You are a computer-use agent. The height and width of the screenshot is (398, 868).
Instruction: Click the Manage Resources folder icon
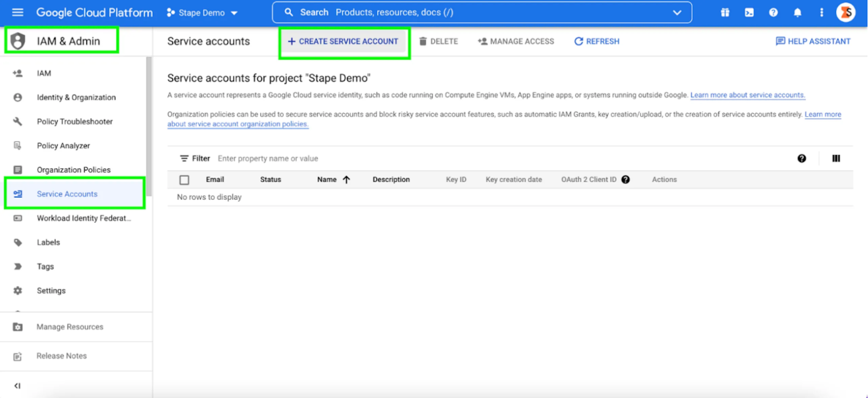(x=18, y=327)
